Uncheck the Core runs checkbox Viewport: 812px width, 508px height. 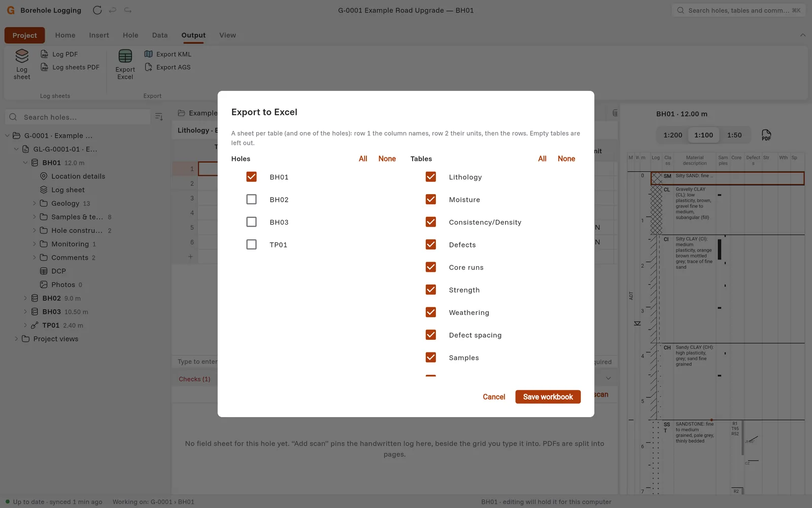tap(431, 267)
